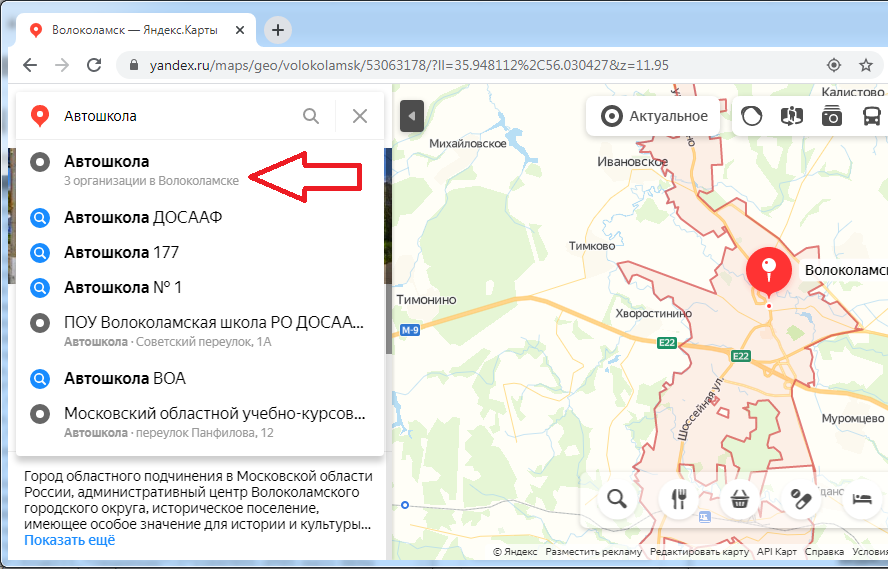
Task: Collapse the side panel with arrow button
Action: [412, 115]
